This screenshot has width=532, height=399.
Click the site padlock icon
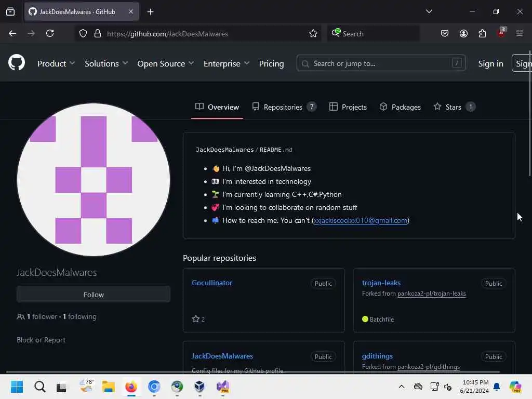click(x=97, y=33)
